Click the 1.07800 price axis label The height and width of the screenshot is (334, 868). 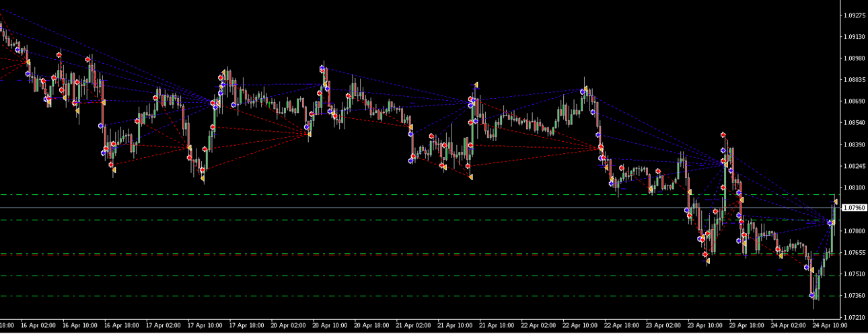click(x=855, y=231)
